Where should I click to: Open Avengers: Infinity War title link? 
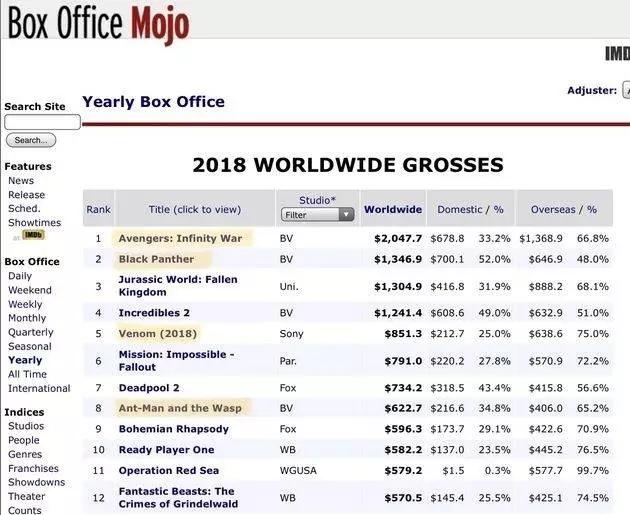180,238
